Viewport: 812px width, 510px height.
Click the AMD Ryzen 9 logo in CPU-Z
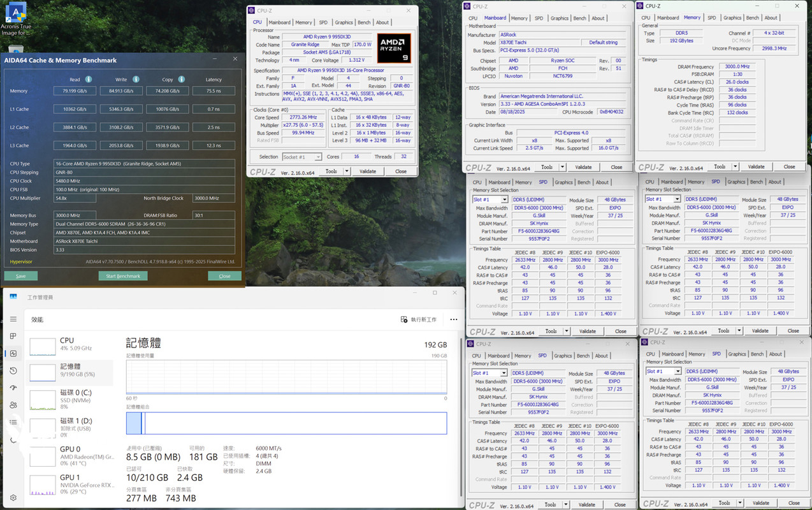coord(394,47)
